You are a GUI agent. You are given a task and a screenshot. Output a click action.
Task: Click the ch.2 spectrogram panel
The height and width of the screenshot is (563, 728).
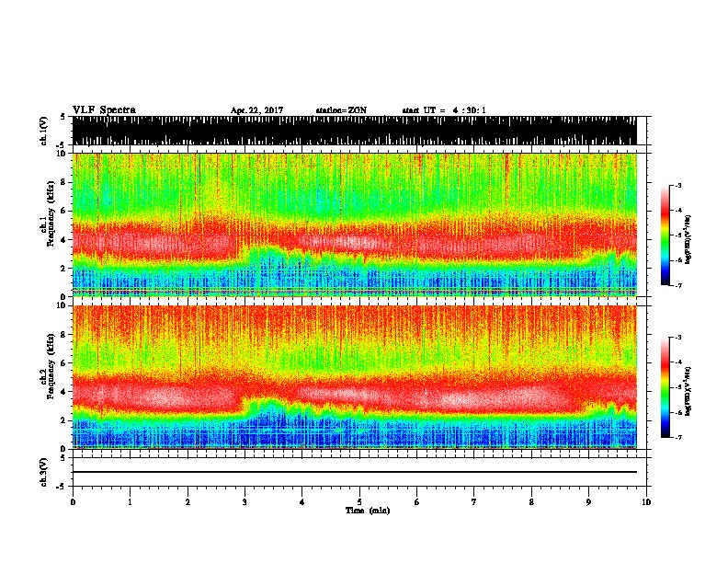click(x=355, y=377)
